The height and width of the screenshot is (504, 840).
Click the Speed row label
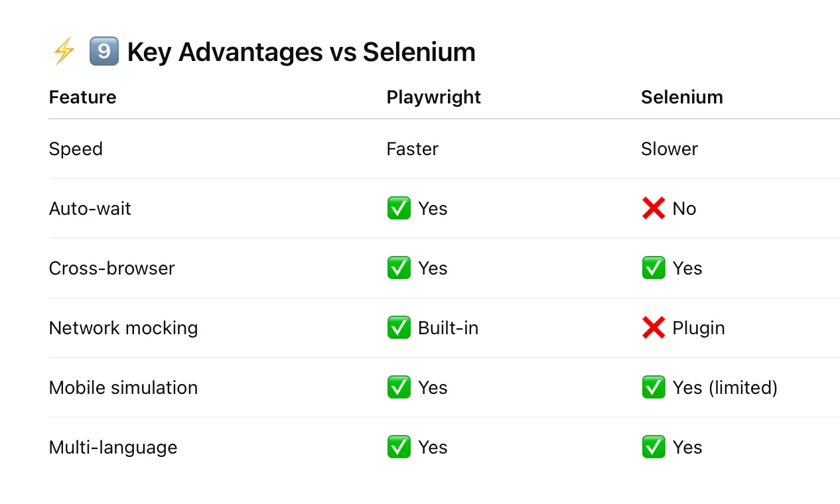[76, 149]
